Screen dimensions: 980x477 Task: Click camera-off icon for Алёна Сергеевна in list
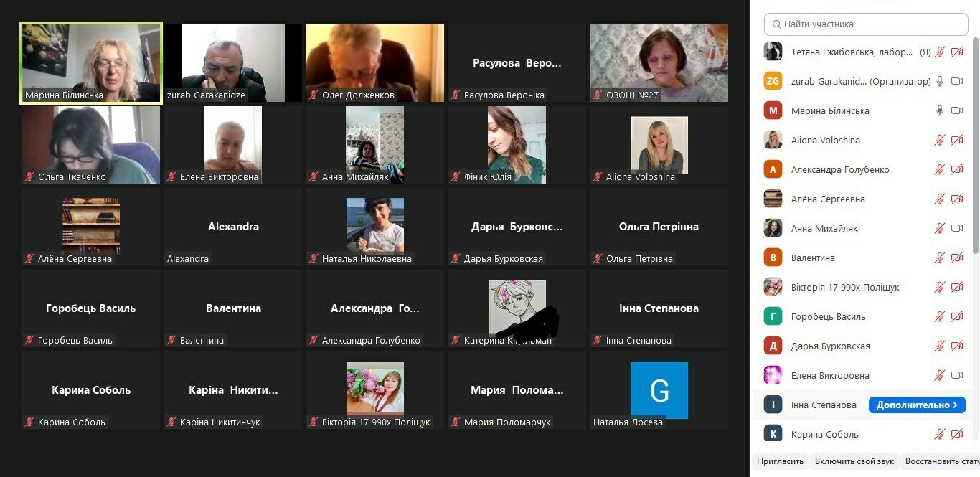tap(957, 199)
